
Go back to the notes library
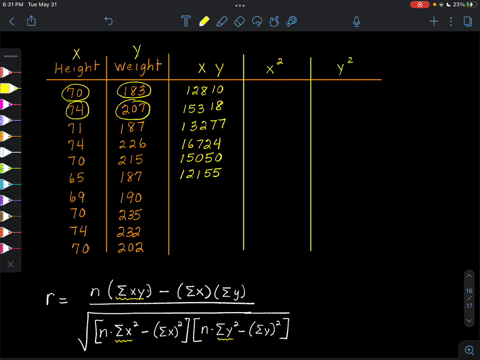click(x=12, y=22)
